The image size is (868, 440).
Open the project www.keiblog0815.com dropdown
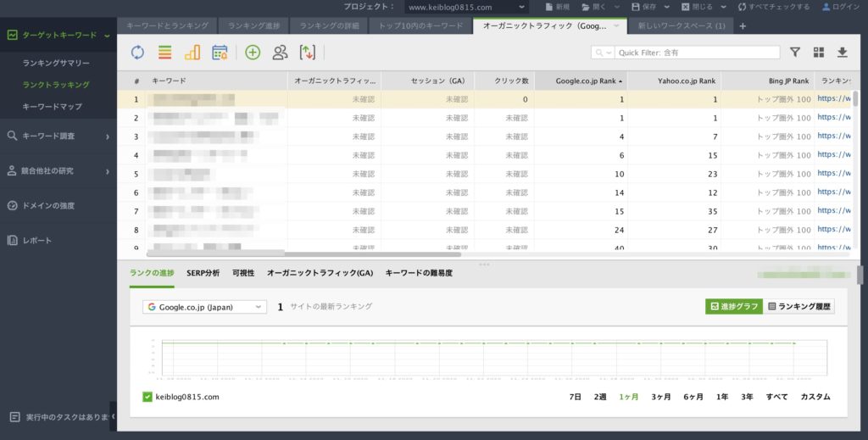(466, 7)
